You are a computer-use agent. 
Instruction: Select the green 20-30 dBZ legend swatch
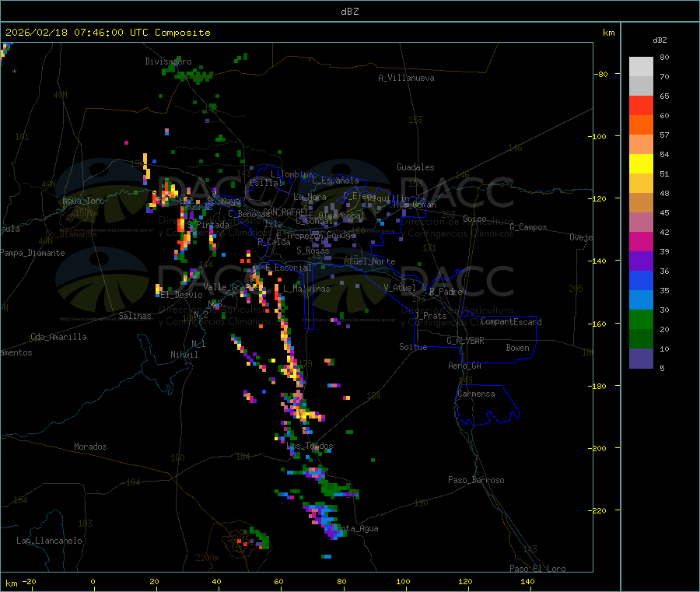(641, 319)
